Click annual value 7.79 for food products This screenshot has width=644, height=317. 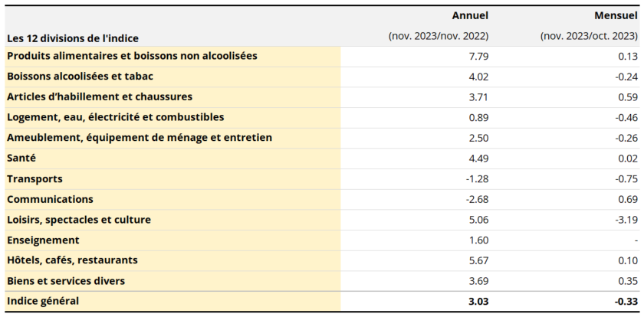click(478, 56)
